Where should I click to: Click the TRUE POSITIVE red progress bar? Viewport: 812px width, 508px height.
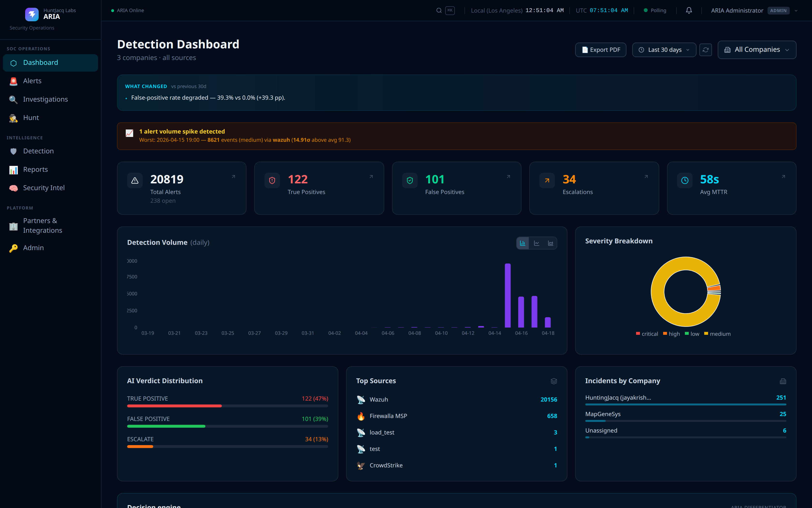coord(174,406)
